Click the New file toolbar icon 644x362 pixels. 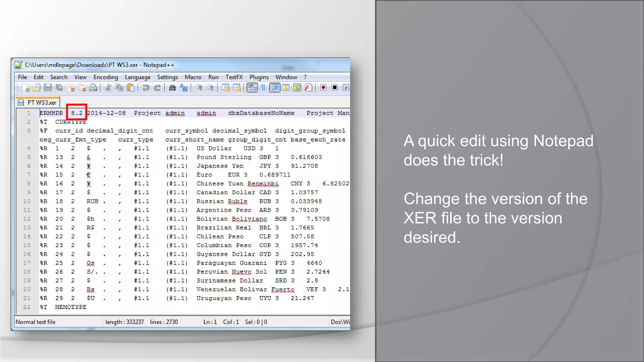[x=25, y=88]
